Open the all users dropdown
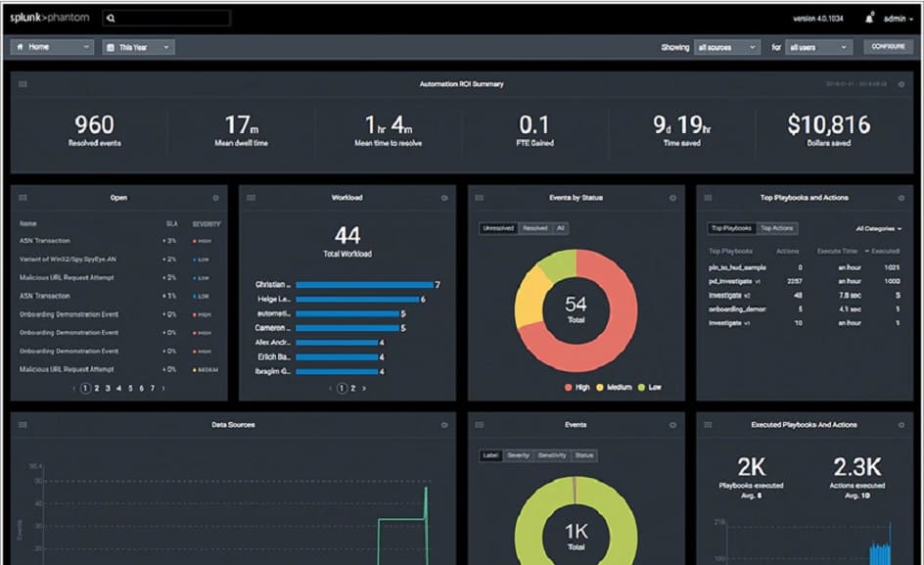This screenshot has width=924, height=565. tap(818, 47)
